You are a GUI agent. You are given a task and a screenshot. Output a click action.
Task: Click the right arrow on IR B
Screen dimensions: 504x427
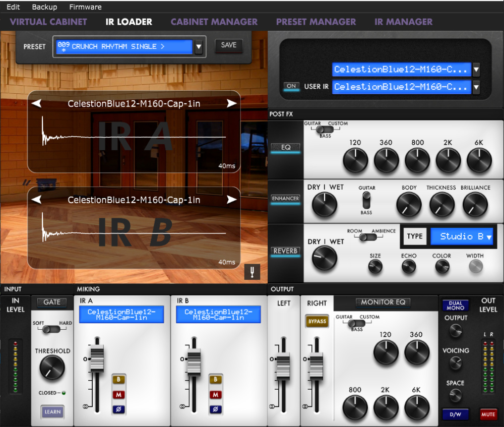pos(231,200)
